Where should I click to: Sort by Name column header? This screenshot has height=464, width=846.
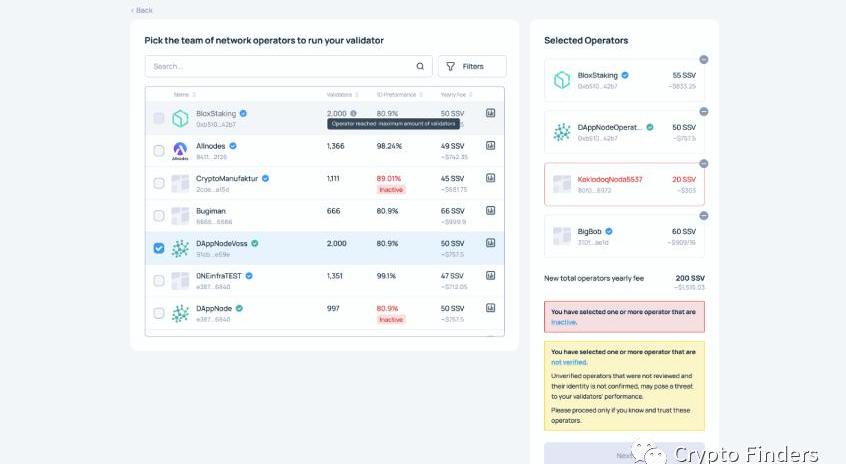click(185, 94)
